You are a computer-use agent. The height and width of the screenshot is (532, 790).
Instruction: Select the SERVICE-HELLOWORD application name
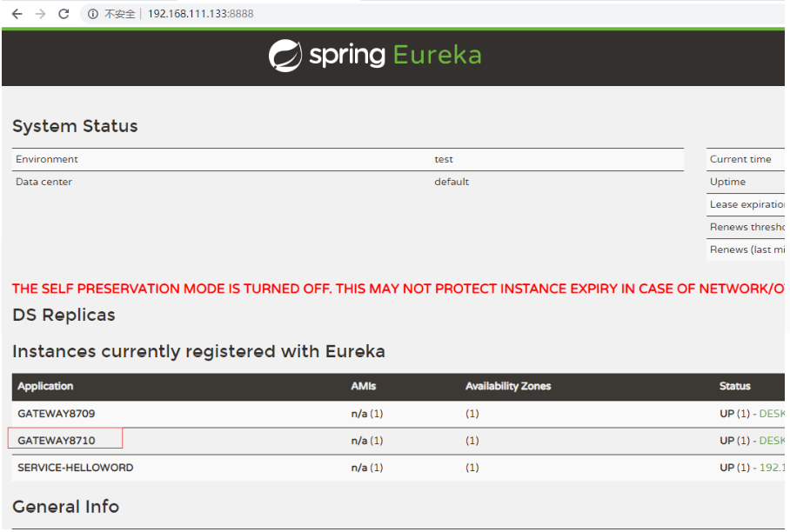[76, 468]
